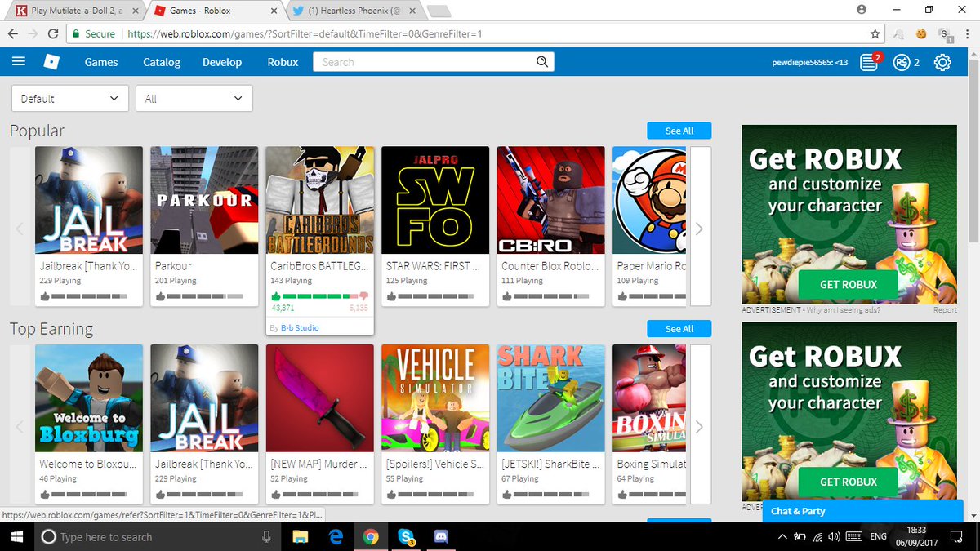Open the Robux menu item
Screen dimensions: 980x551
click(283, 62)
